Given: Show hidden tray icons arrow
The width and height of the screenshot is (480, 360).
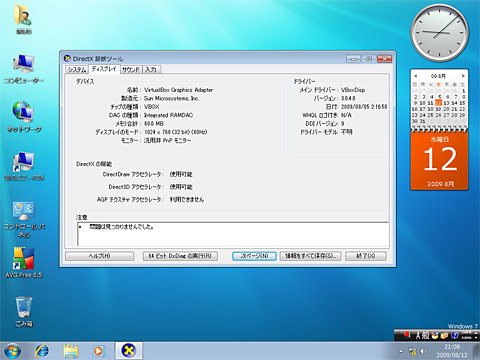Looking at the screenshot, I should point(401,351).
